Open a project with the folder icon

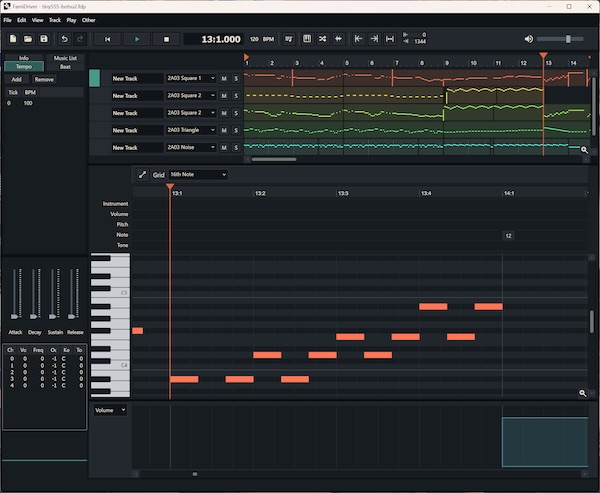[28, 39]
